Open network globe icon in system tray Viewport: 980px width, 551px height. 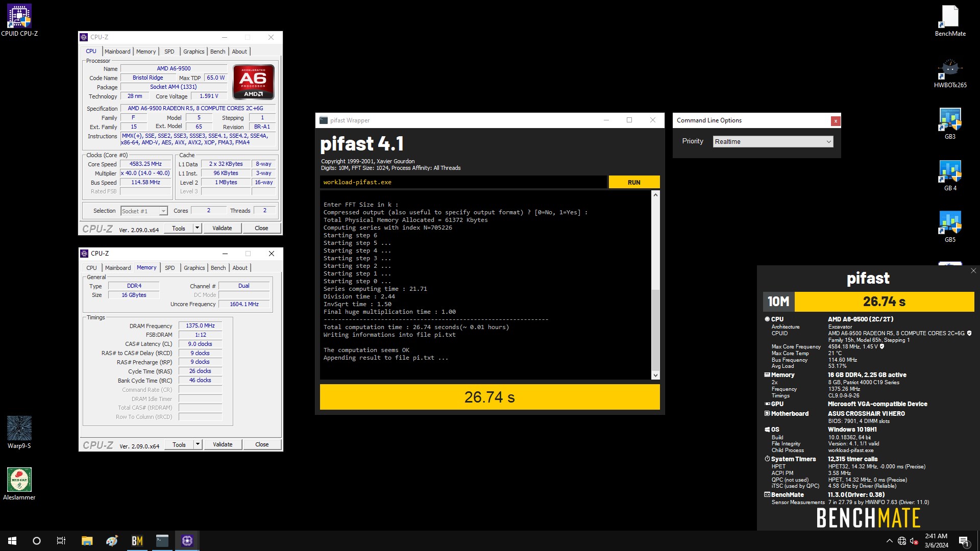click(x=902, y=541)
